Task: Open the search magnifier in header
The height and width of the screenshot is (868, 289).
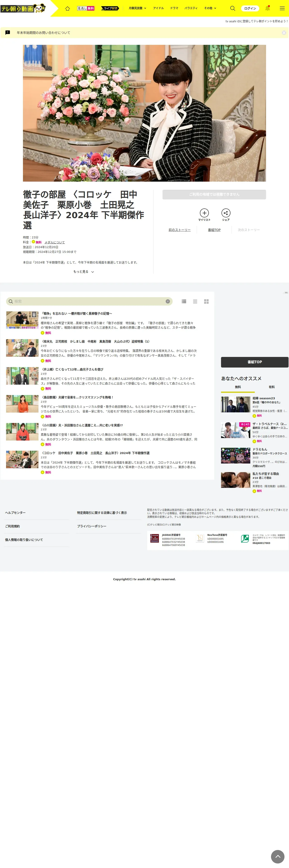Action: tap(233, 8)
